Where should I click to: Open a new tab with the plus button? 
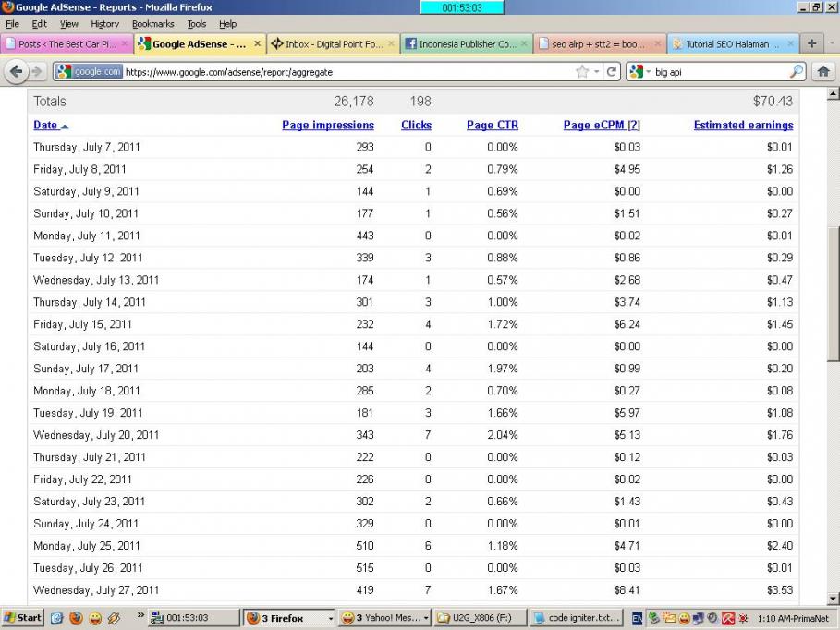[811, 43]
